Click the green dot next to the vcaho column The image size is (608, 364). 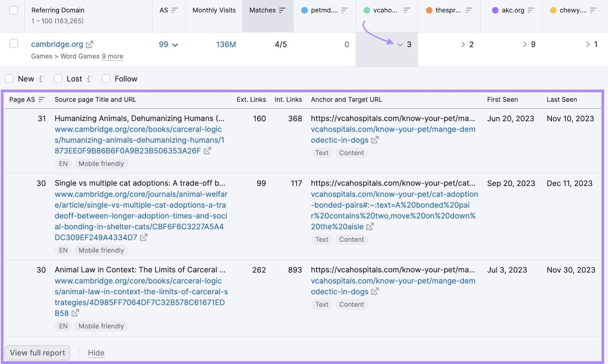(366, 10)
